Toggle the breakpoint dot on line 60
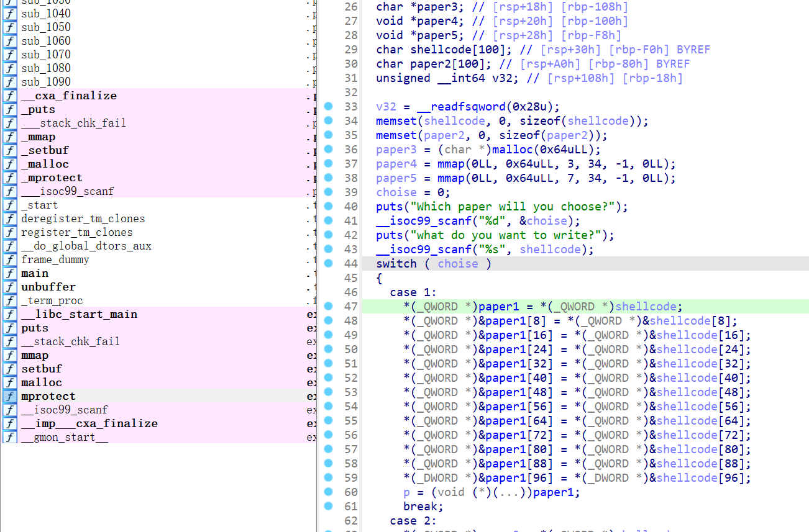Image resolution: width=809 pixels, height=532 pixels. [329, 492]
